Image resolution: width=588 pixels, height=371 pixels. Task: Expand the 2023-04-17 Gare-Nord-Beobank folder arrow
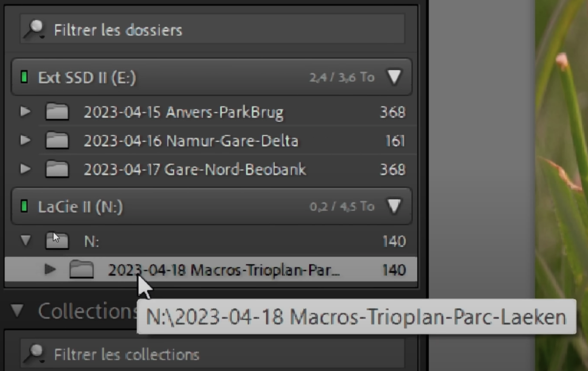click(25, 169)
